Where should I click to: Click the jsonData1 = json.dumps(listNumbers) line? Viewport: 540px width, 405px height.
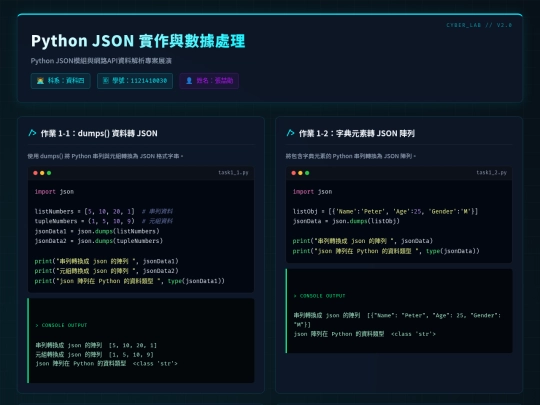pyautogui.click(x=97, y=231)
